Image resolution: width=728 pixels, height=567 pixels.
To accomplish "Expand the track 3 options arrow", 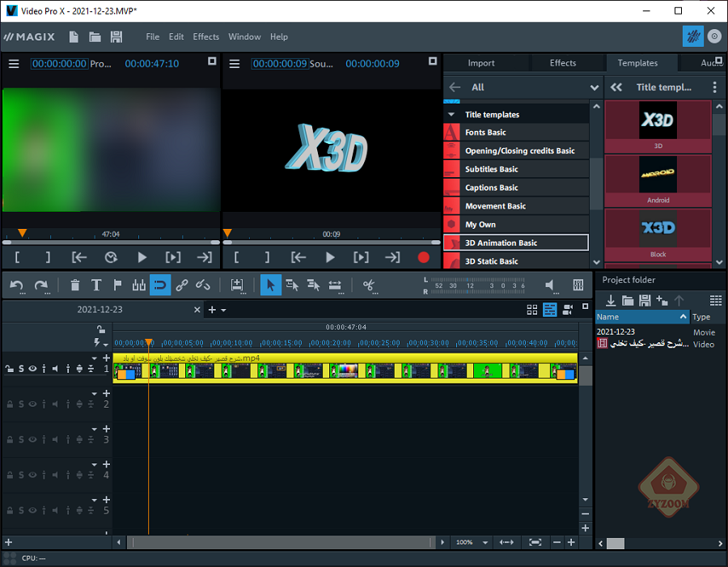I will pos(95,429).
